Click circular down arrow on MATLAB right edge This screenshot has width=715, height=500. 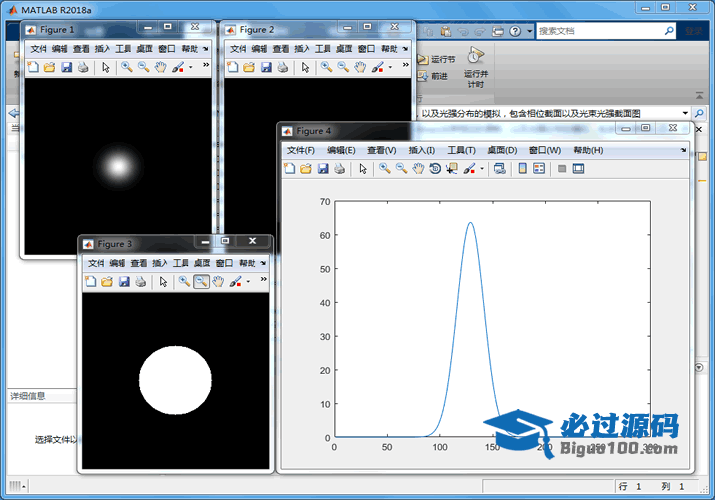pos(699,367)
